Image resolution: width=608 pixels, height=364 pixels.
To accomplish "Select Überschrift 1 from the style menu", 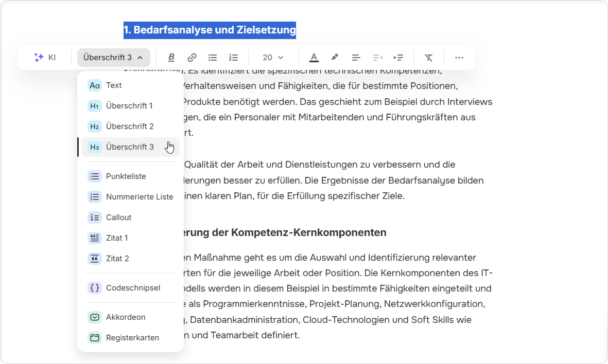I will (x=129, y=106).
